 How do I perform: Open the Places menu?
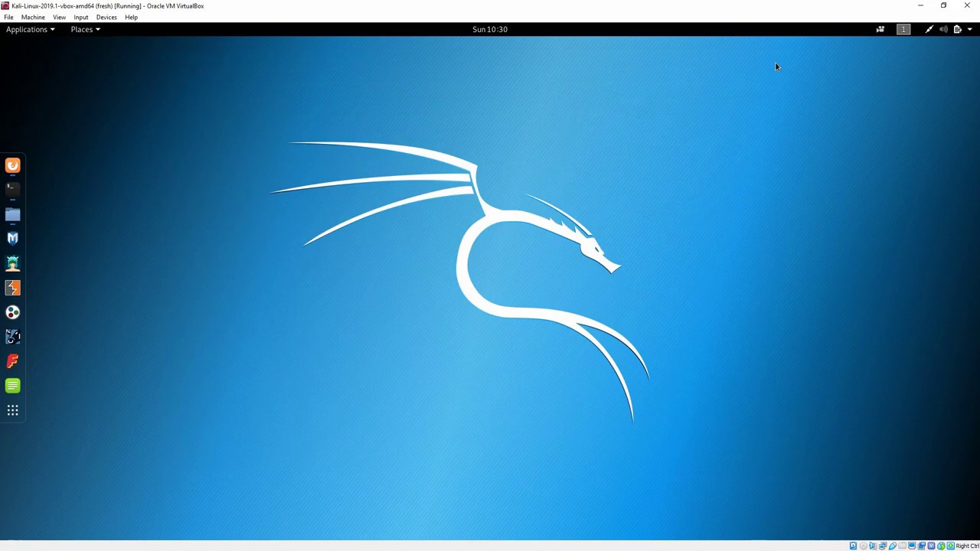85,29
